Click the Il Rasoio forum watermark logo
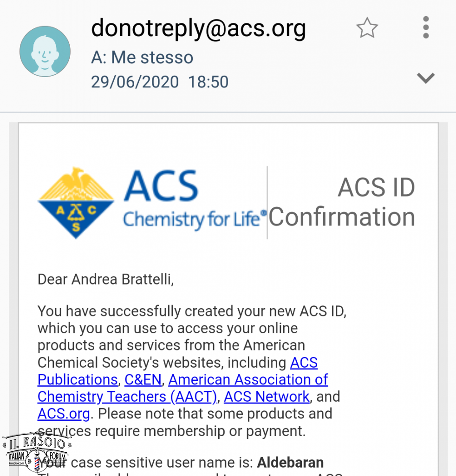This screenshot has width=456, height=476. pyautogui.click(x=36, y=453)
